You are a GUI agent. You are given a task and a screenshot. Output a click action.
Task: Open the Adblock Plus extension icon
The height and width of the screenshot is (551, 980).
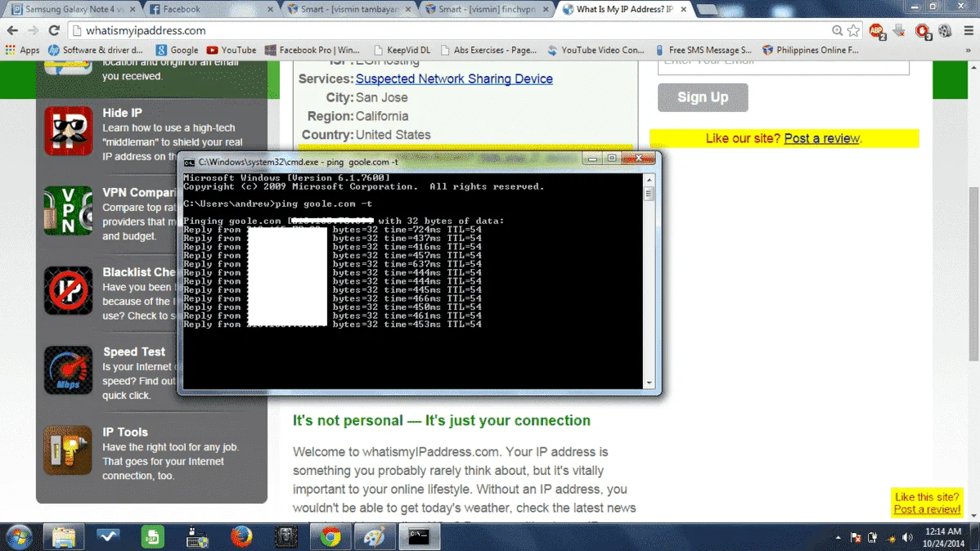(877, 30)
